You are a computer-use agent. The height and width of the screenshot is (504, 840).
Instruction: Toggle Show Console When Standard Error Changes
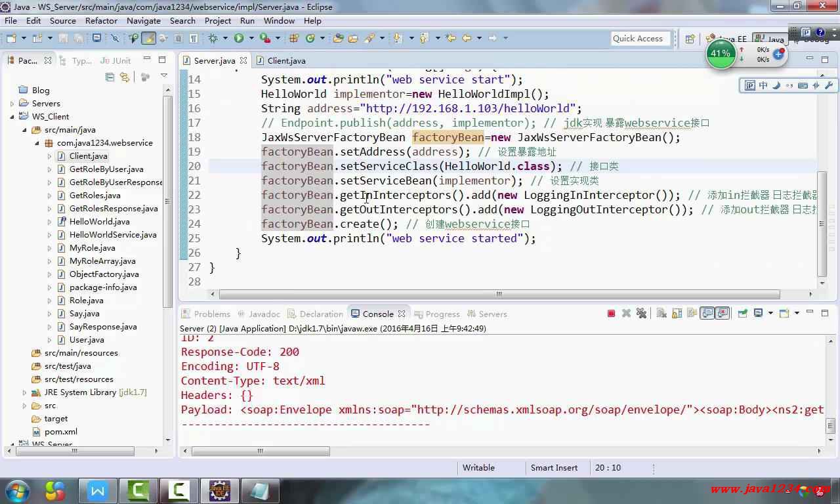point(723,314)
